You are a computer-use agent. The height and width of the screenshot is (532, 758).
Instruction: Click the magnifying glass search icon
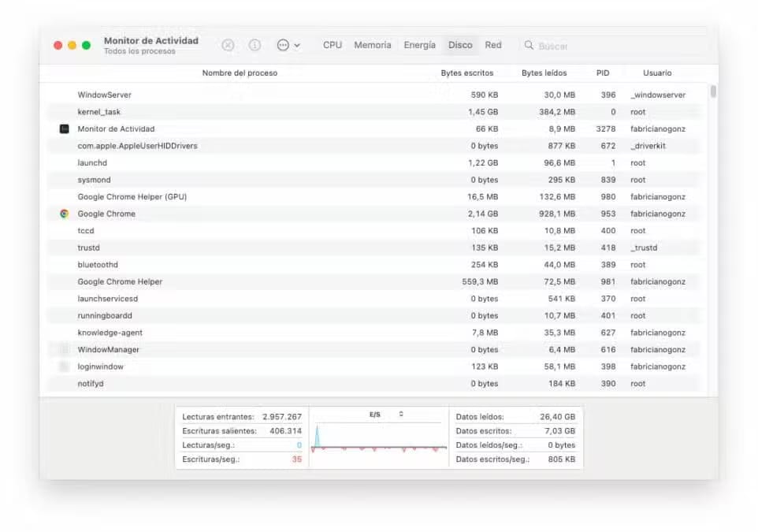tap(529, 46)
